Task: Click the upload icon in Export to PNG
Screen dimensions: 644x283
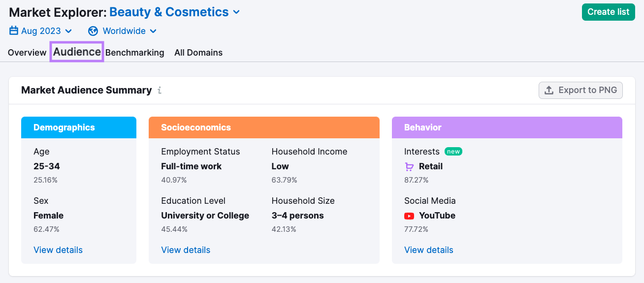Action: point(549,91)
